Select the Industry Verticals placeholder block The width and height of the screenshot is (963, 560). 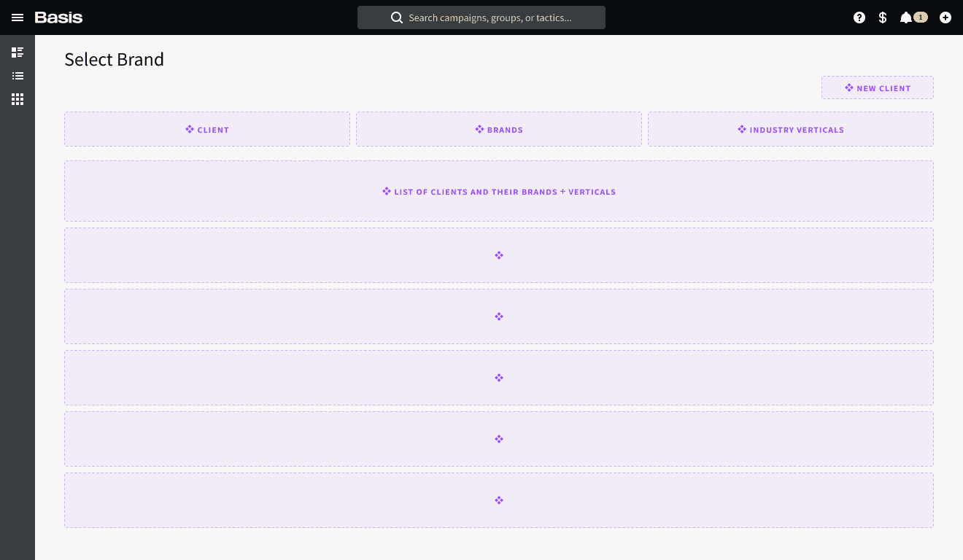pyautogui.click(x=791, y=129)
